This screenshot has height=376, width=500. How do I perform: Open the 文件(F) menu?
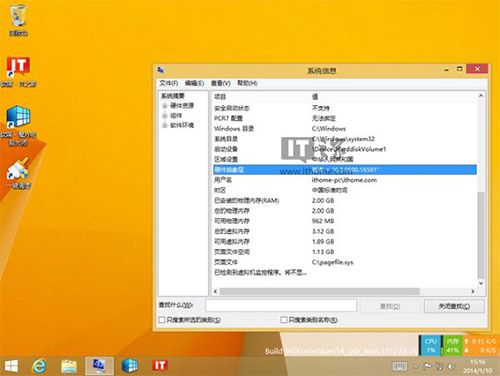pos(168,83)
